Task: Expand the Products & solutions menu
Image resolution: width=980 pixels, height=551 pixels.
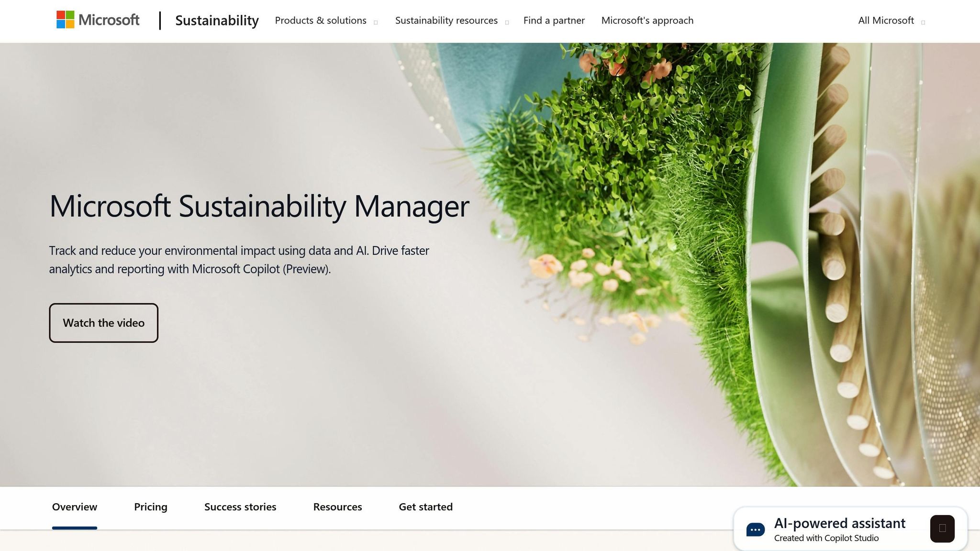Action: coord(326,21)
